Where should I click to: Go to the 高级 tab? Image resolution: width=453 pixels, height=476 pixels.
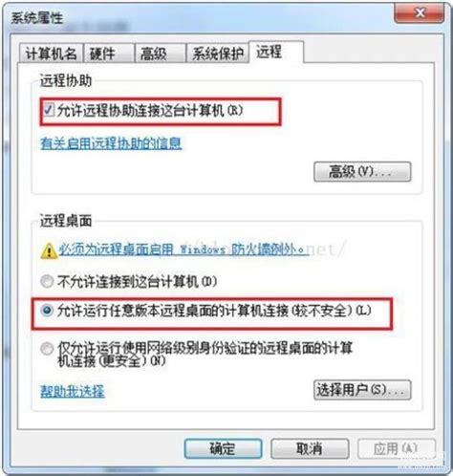pyautogui.click(x=161, y=54)
